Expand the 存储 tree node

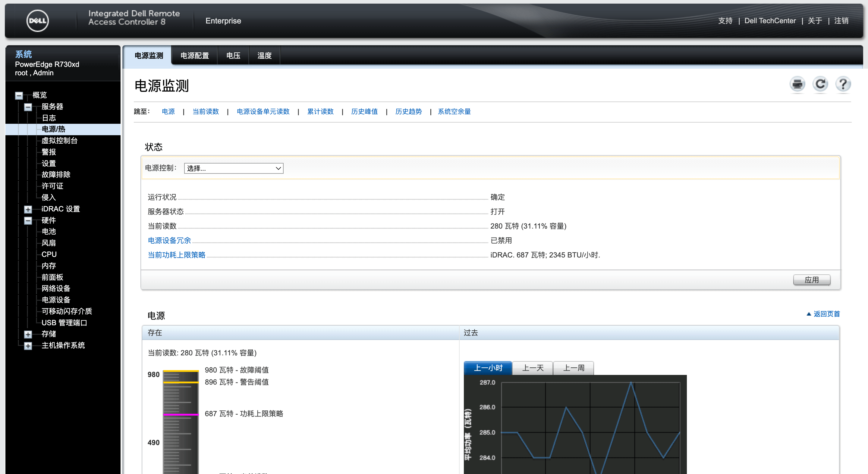tap(28, 334)
